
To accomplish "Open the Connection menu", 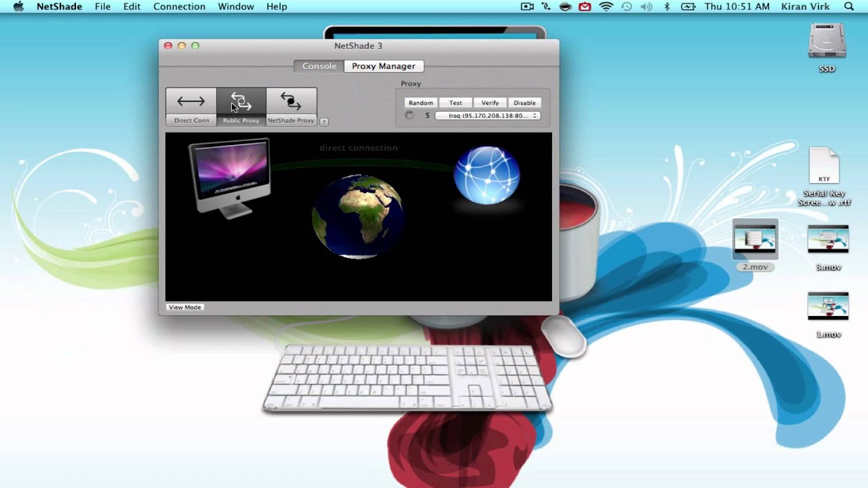I will 179,7.
